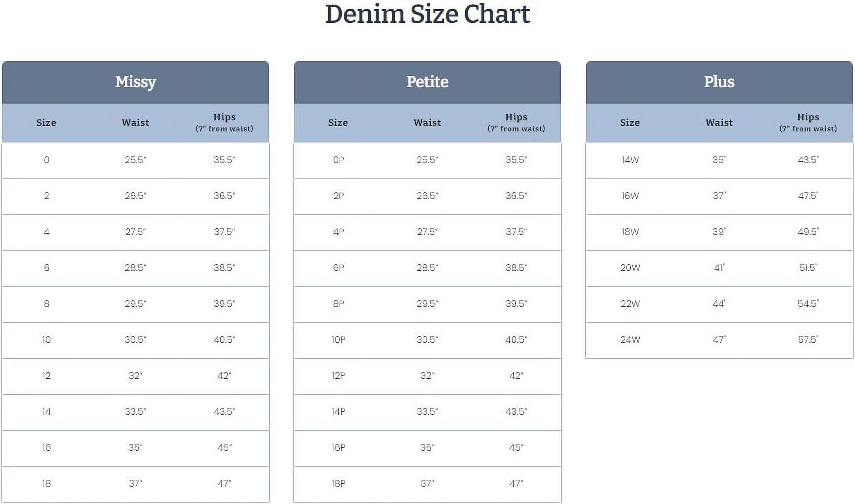Select the Missy table header

point(136,82)
